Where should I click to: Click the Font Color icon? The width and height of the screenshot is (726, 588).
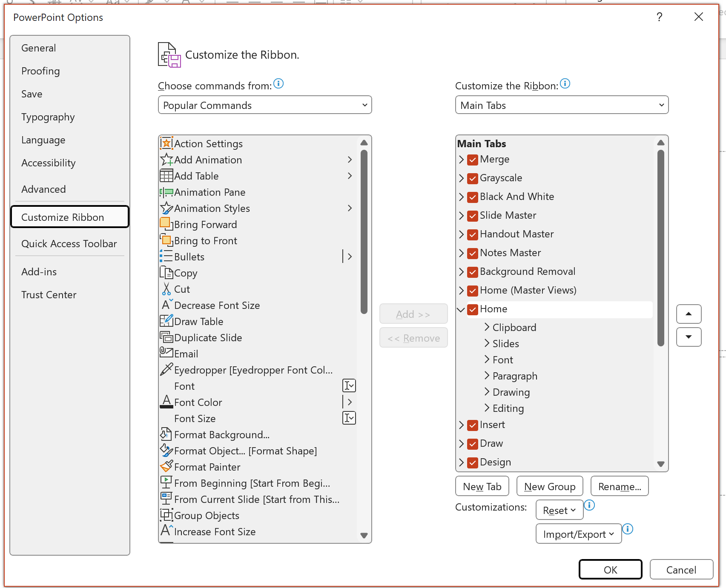pyautogui.click(x=166, y=402)
